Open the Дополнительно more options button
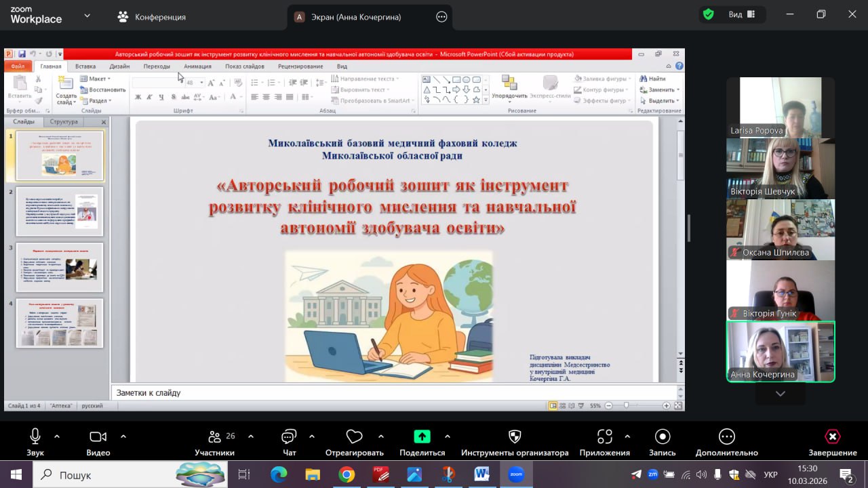The height and width of the screenshot is (488, 868). (726, 437)
